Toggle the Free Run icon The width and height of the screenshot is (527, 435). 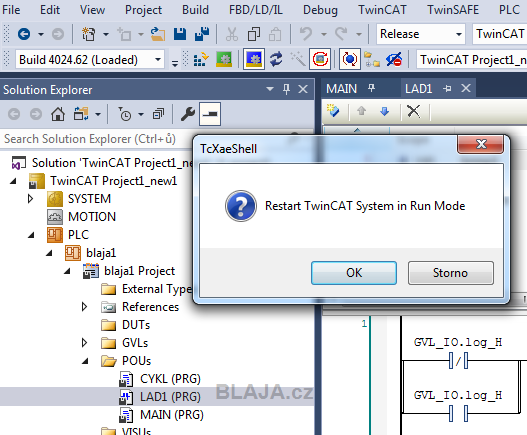tap(320, 59)
